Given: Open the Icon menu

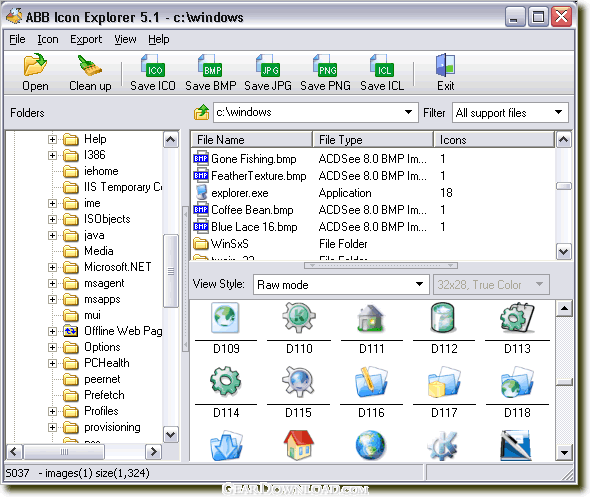Looking at the screenshot, I should coord(48,39).
